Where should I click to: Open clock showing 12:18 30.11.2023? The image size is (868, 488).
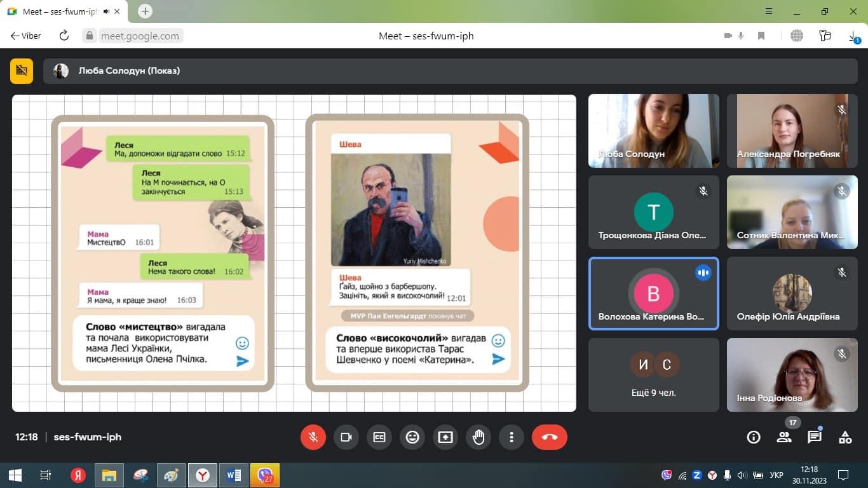tap(809, 475)
